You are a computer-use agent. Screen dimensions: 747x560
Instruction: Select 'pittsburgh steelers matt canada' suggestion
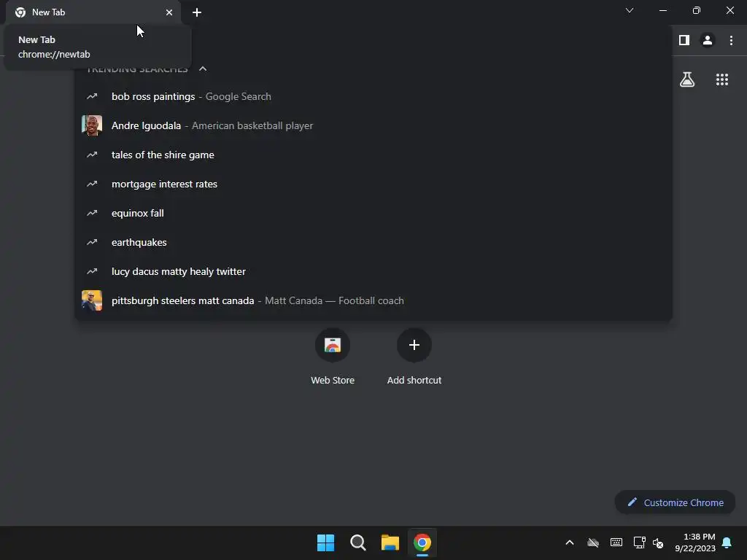[x=373, y=300]
